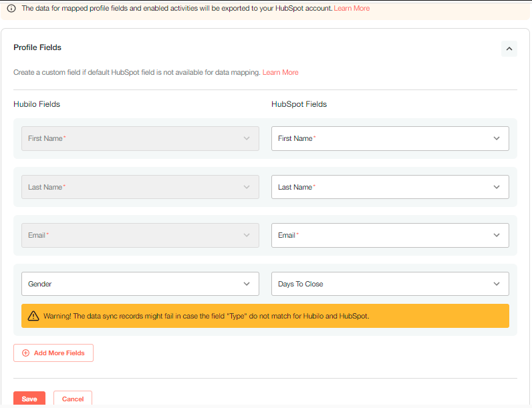
Task: Click the Days To Close chevron arrow
Action: click(497, 284)
